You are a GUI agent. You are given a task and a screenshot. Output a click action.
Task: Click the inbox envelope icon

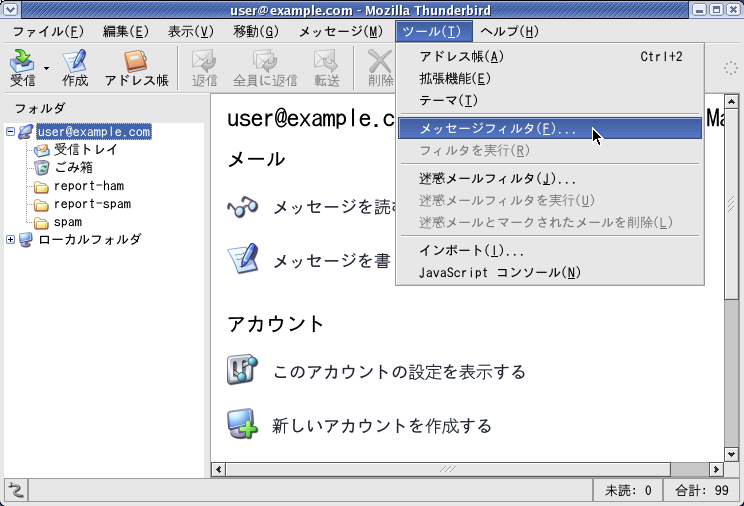click(42, 150)
